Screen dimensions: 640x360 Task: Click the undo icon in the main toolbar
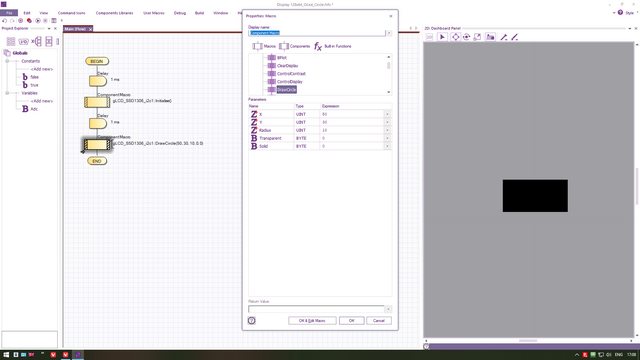4,20
